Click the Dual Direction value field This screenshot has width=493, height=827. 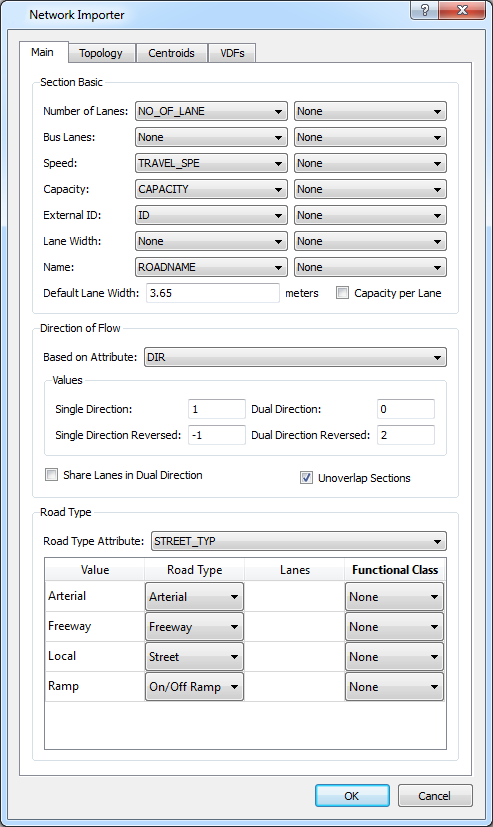[x=406, y=409]
